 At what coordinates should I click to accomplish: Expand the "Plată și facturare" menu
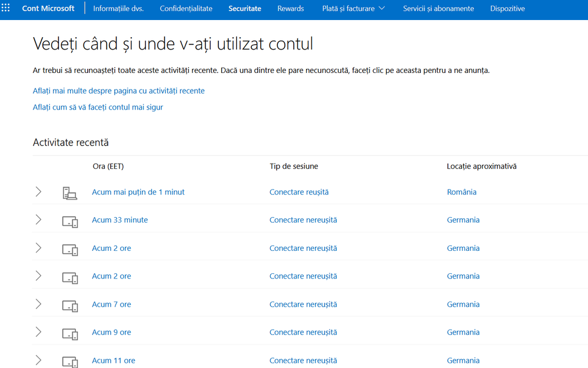pos(353,8)
